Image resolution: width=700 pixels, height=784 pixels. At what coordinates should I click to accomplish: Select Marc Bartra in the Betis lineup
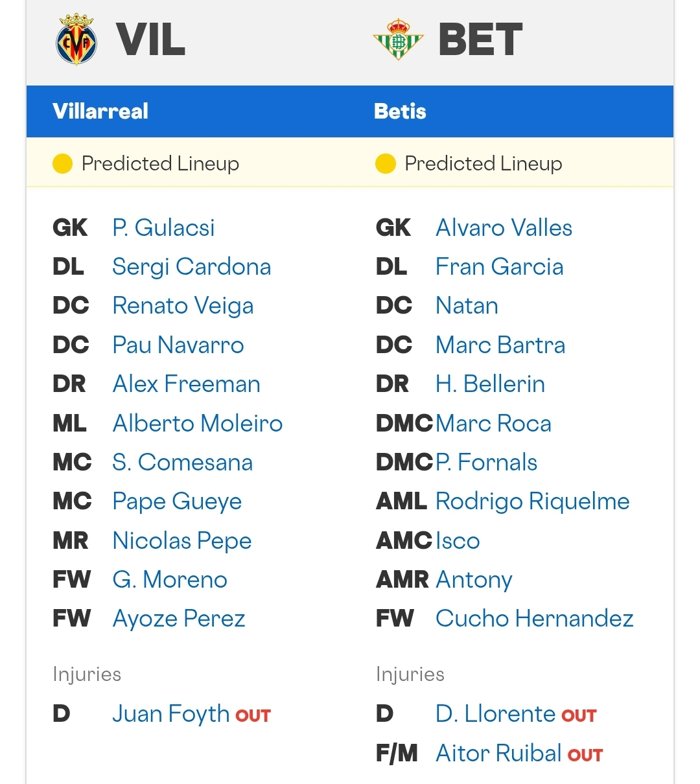click(x=500, y=345)
